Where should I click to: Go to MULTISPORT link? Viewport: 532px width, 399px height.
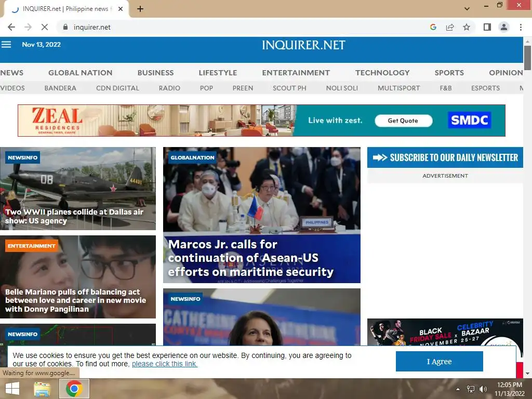(398, 88)
